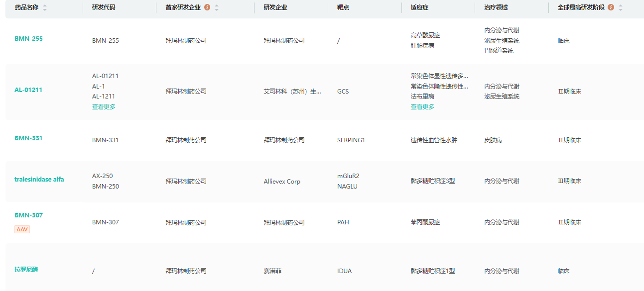Select Ⅱ期临床 stage in the BMN-331 row
644x291 pixels.
tap(569, 140)
